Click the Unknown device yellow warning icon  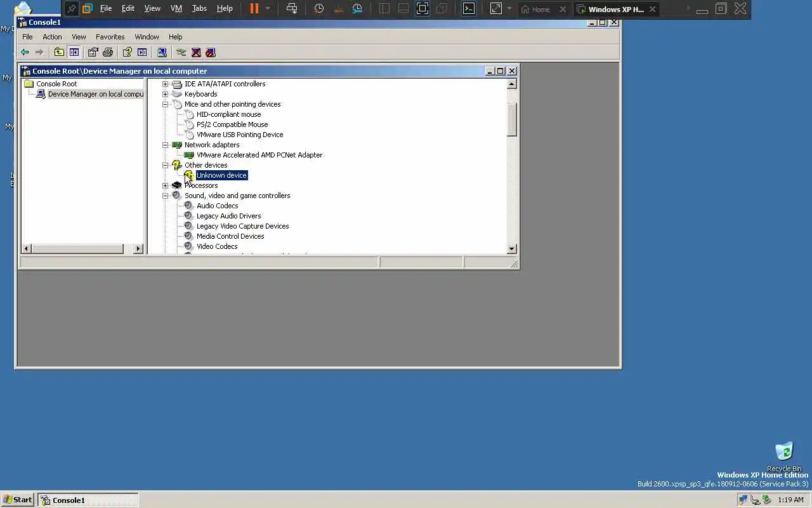[188, 175]
